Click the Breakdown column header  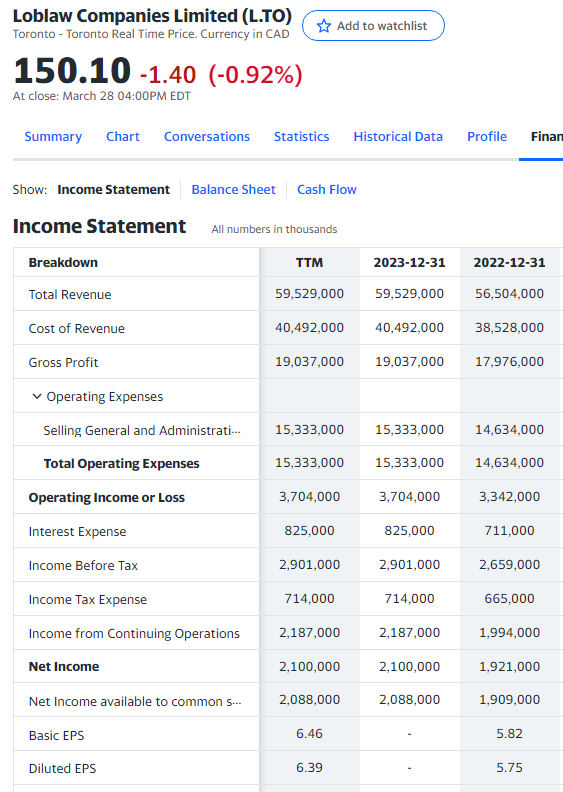(63, 263)
